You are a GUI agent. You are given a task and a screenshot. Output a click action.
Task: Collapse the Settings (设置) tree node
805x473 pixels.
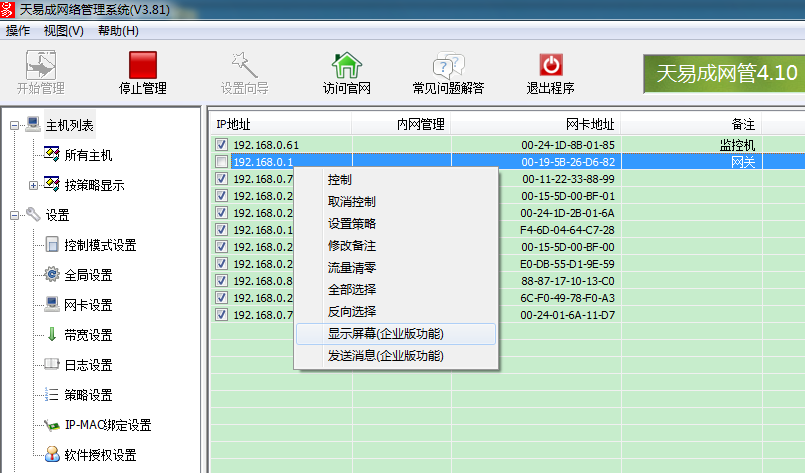(x=14, y=215)
